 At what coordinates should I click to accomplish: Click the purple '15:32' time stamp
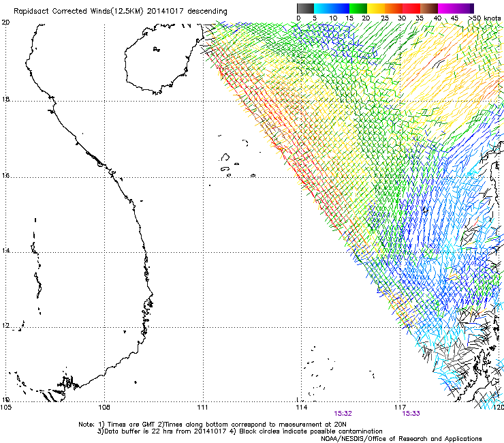click(x=343, y=414)
